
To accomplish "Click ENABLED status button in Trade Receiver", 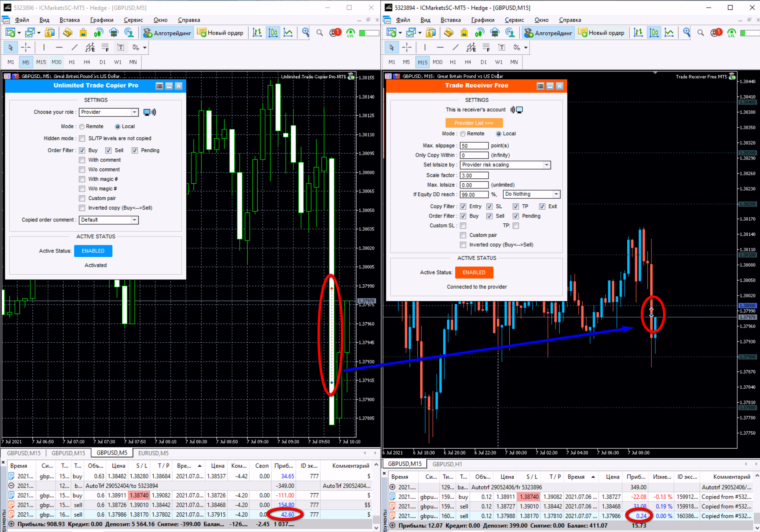I will pyautogui.click(x=474, y=272).
